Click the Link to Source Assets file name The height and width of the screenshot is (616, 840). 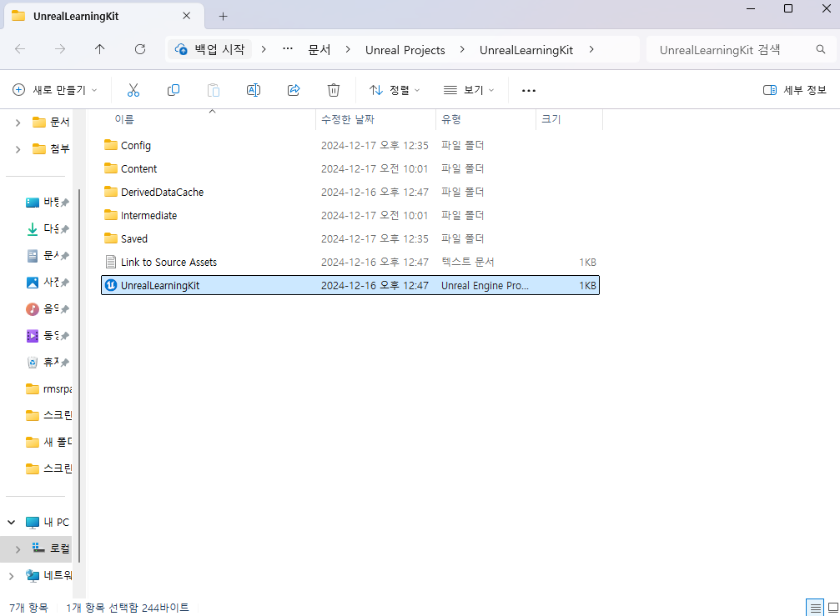pos(169,263)
